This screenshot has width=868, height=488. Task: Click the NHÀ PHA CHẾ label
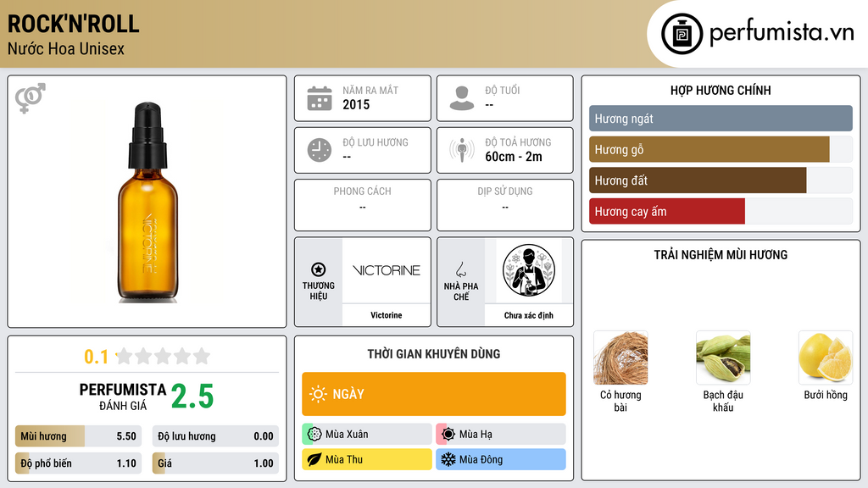[460, 291]
